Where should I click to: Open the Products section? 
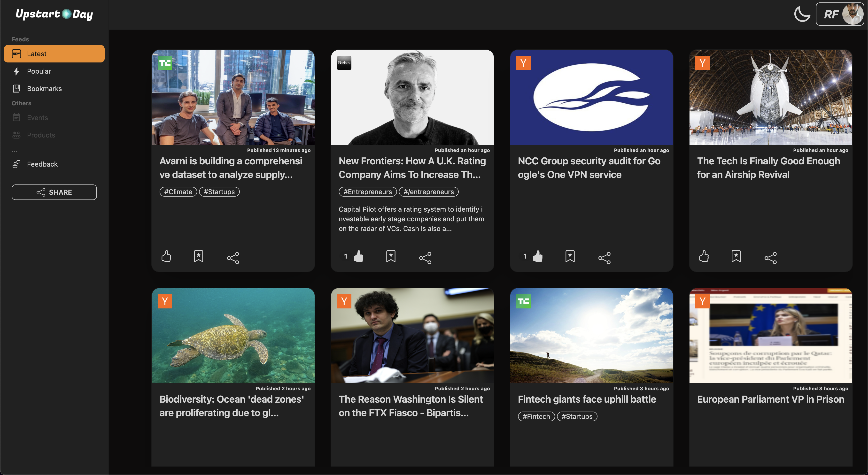click(x=54, y=135)
